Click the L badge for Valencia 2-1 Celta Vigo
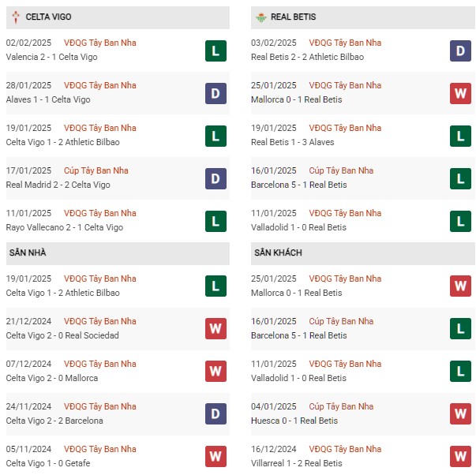Viewport: 476px width, 475px height. [x=216, y=50]
